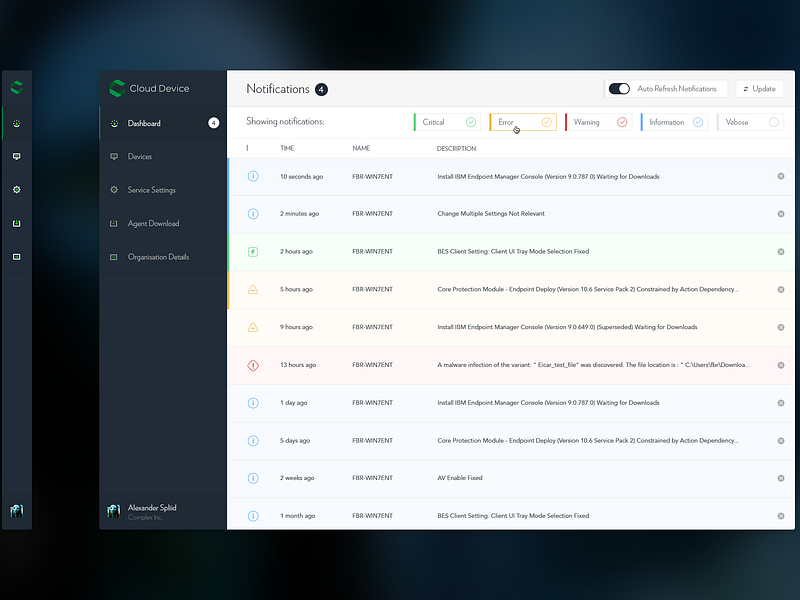Toggle the Warning filter off
This screenshot has height=600, width=800.
(623, 121)
